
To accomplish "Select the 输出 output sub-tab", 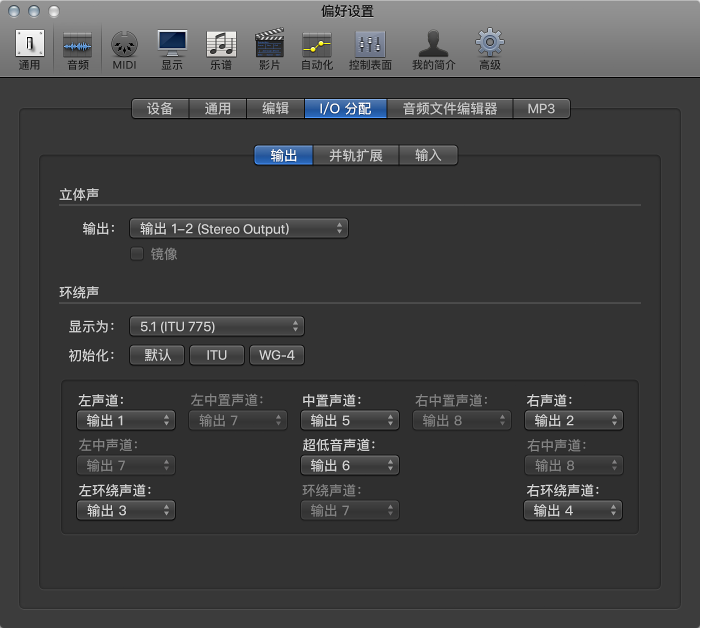I will click(x=283, y=155).
